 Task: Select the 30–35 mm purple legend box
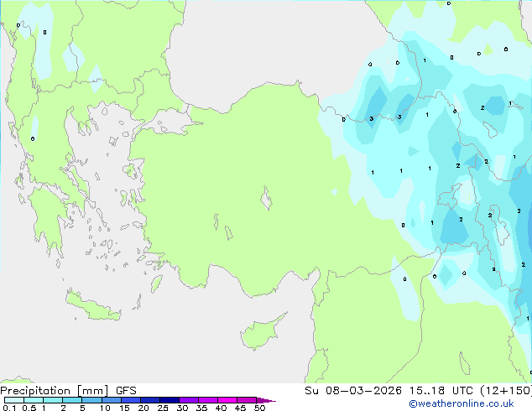point(189,400)
